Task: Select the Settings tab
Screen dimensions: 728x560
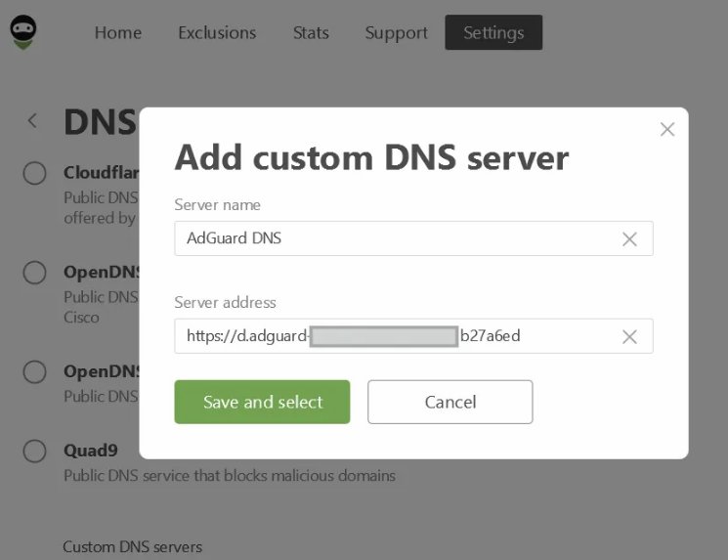Action: (493, 32)
